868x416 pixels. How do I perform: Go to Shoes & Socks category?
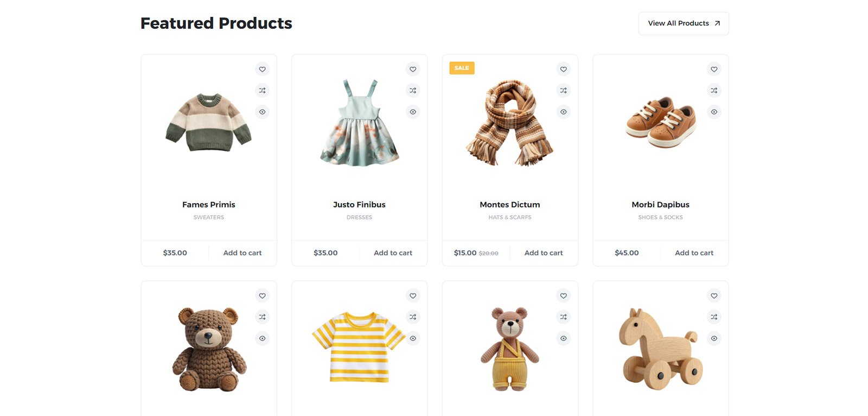[660, 217]
